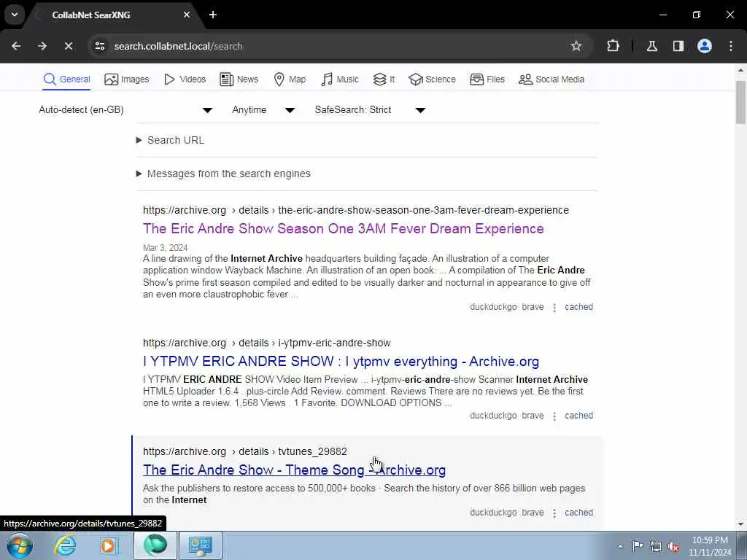Viewport: 747px width, 560px height.
Task: Show hidden system tray icons
Action: point(620,546)
